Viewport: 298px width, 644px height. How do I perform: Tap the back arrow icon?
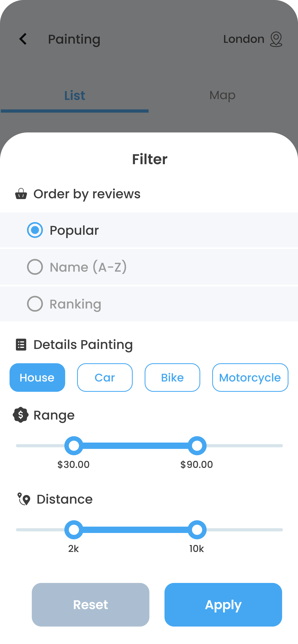click(x=23, y=39)
